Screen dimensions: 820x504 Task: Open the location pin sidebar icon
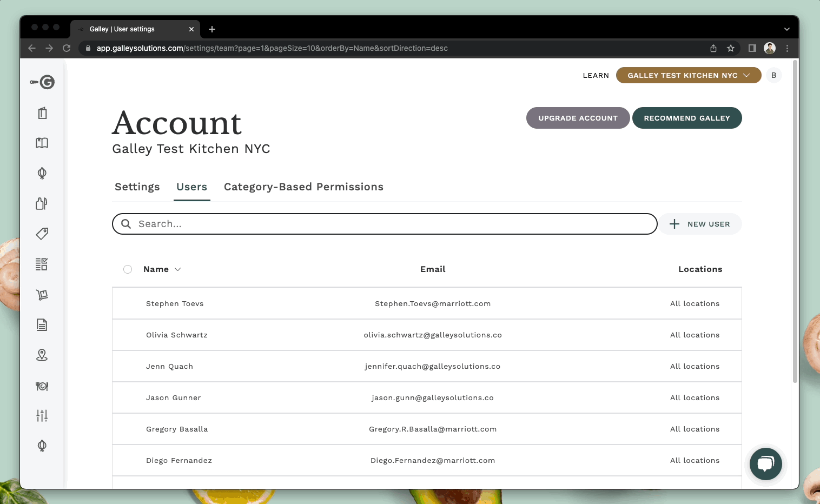(x=42, y=355)
